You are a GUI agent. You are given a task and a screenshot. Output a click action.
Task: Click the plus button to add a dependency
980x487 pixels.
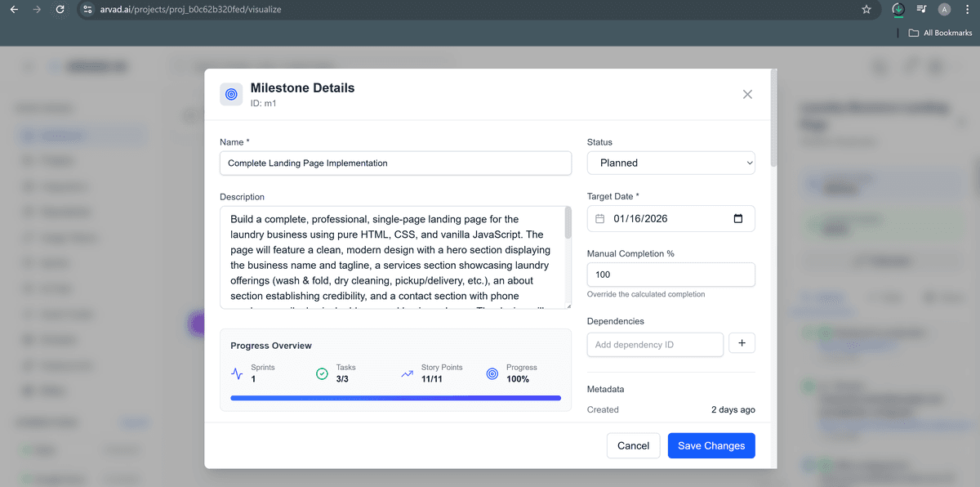[742, 343]
